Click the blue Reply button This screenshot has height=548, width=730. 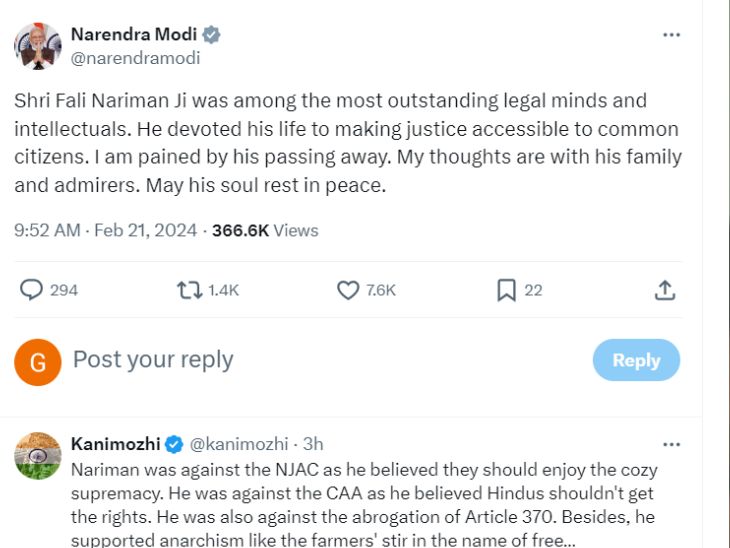[x=636, y=360]
